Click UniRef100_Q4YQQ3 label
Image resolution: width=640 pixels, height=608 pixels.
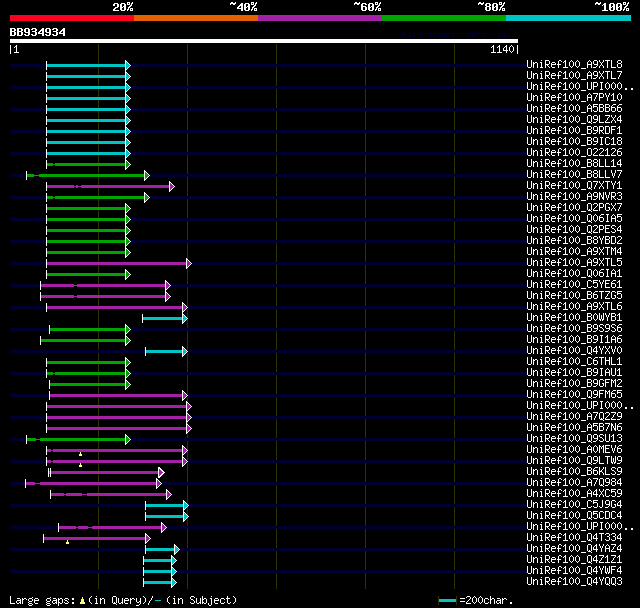574,582
